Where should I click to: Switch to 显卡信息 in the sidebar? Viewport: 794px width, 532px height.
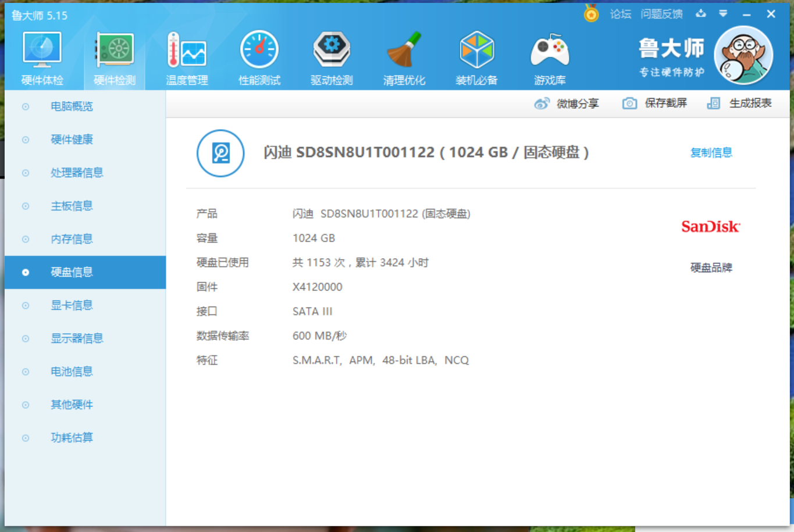pos(72,305)
